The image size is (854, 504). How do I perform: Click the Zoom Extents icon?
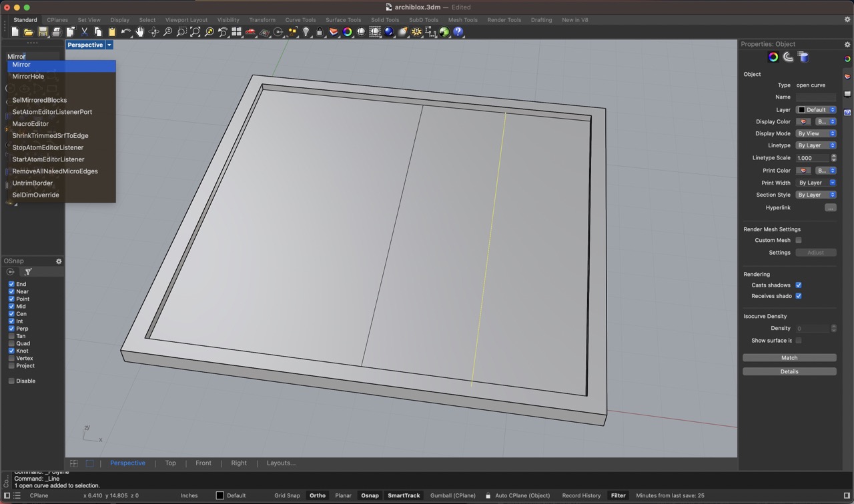coord(195,32)
